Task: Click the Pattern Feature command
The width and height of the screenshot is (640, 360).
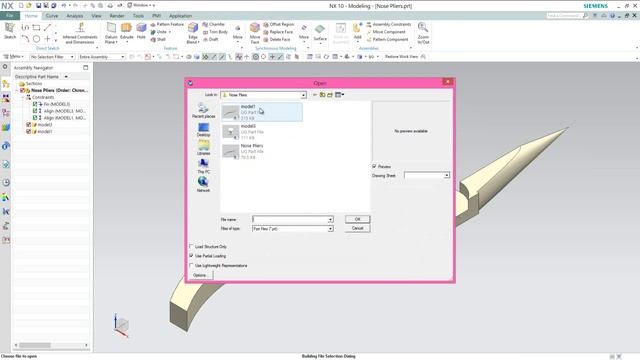Action: coord(167,24)
